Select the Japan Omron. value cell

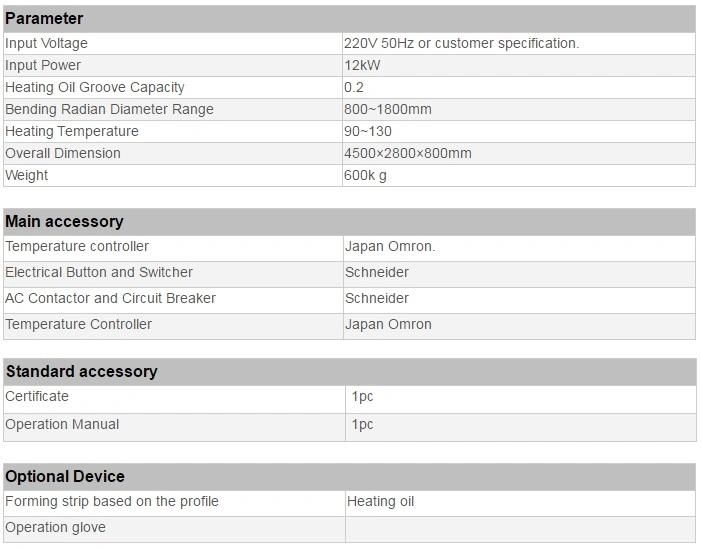point(519,248)
